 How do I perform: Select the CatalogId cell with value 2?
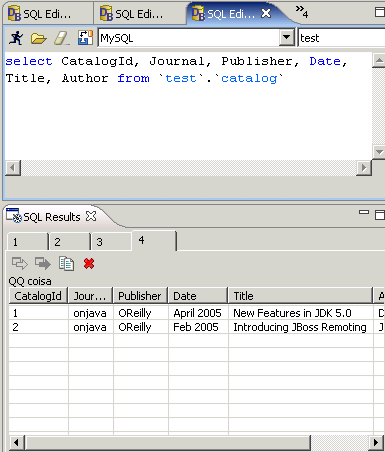pos(38,327)
